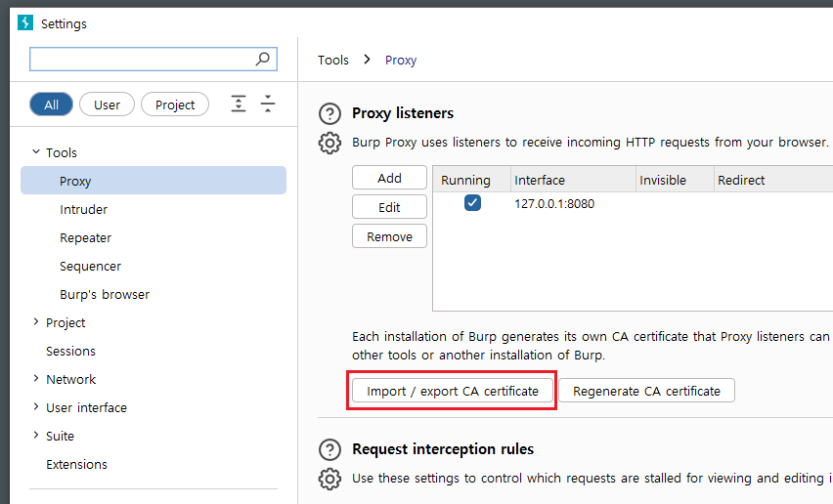Expand the Suite tree node
Viewport: 833px width, 504px height.
tap(36, 435)
